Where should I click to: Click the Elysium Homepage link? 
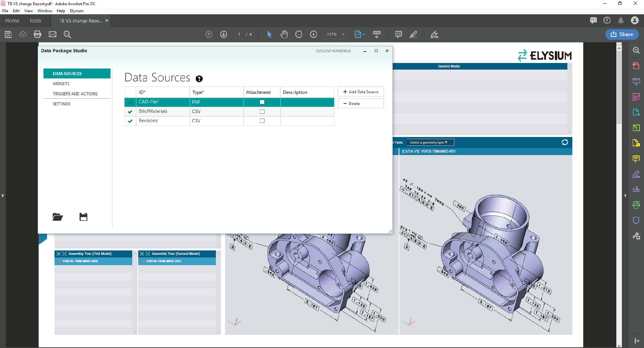point(333,51)
